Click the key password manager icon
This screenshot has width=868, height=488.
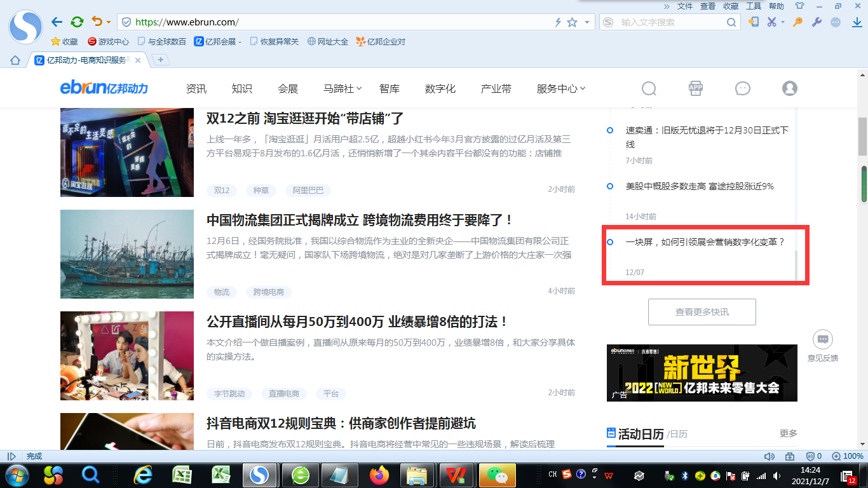coord(797,22)
